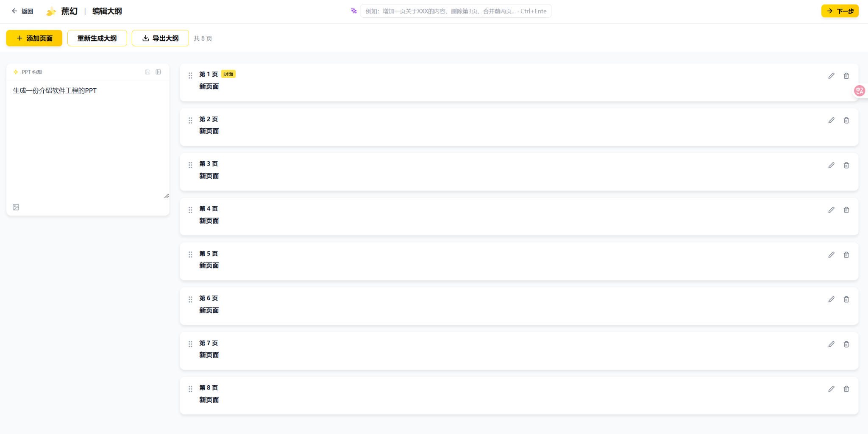Click the 添加页面 button
The image size is (868, 434).
34,38
